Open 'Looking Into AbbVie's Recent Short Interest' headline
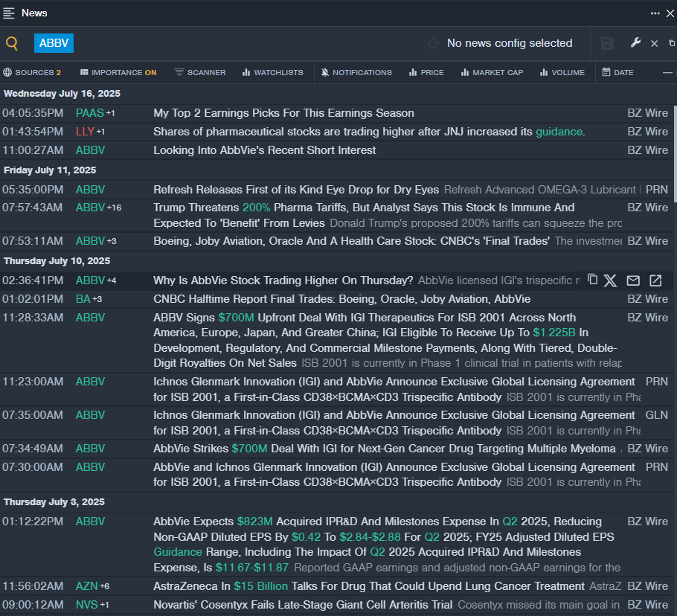The width and height of the screenshot is (677, 616). [265, 150]
